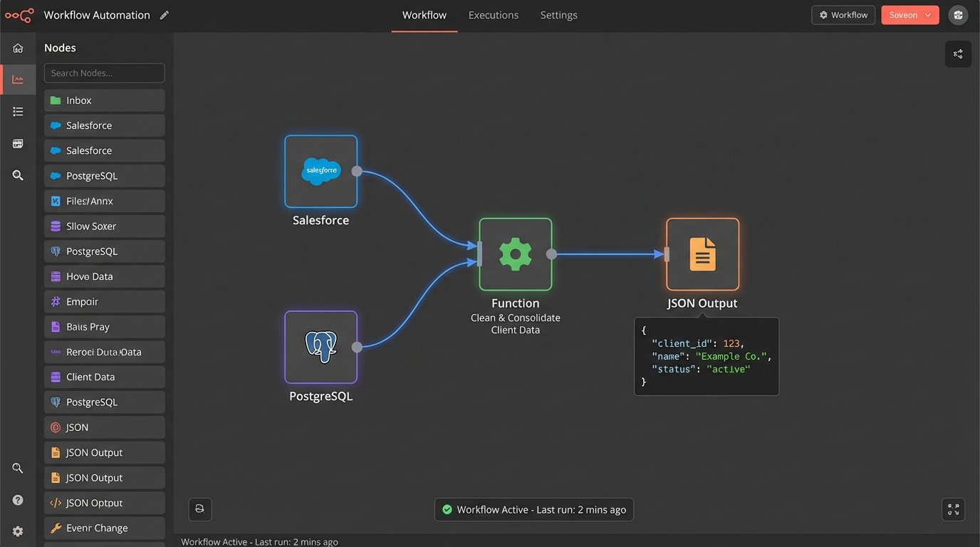The height and width of the screenshot is (547, 980).
Task: Click the home icon in left sidebar
Action: tap(18, 48)
